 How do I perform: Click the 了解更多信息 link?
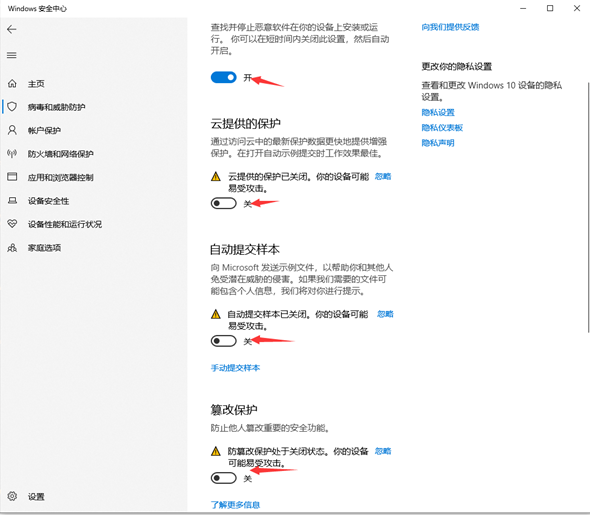(x=235, y=504)
